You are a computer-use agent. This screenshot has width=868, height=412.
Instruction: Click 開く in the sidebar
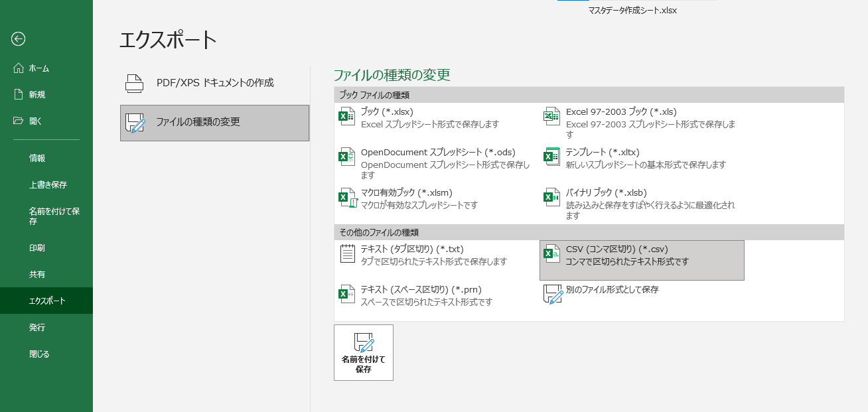click(35, 121)
